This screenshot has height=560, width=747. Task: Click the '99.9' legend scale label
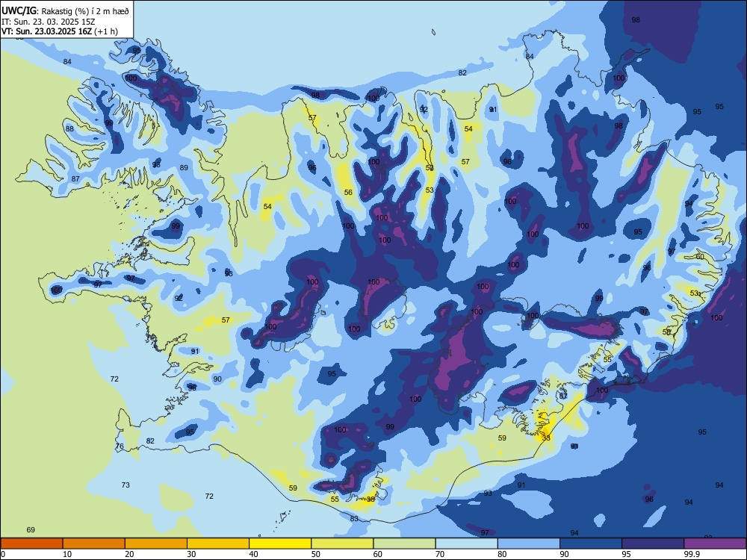[691, 554]
